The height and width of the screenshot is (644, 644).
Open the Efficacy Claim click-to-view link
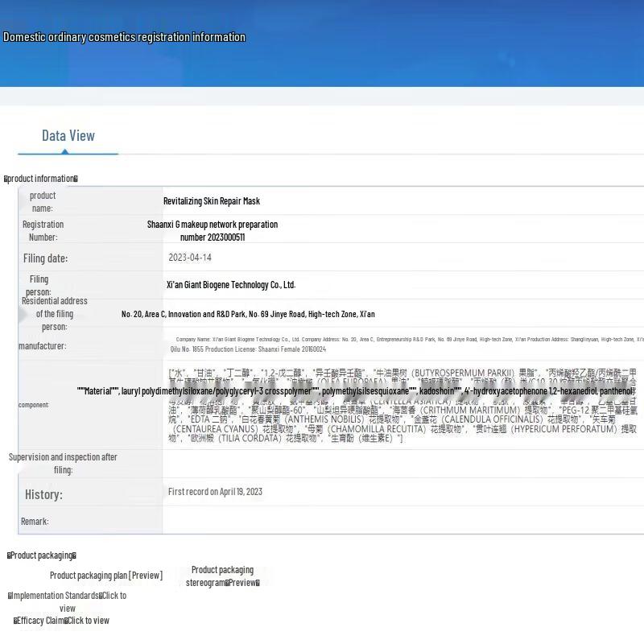click(61, 621)
